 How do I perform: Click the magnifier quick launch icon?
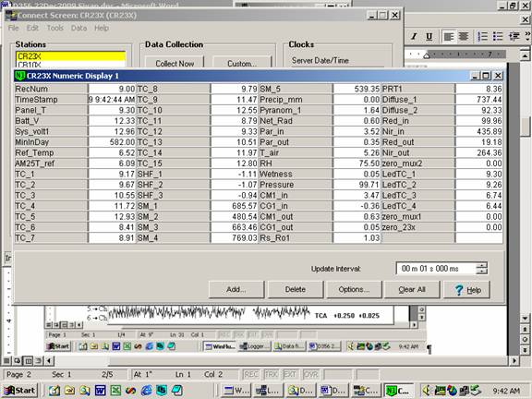85,391
